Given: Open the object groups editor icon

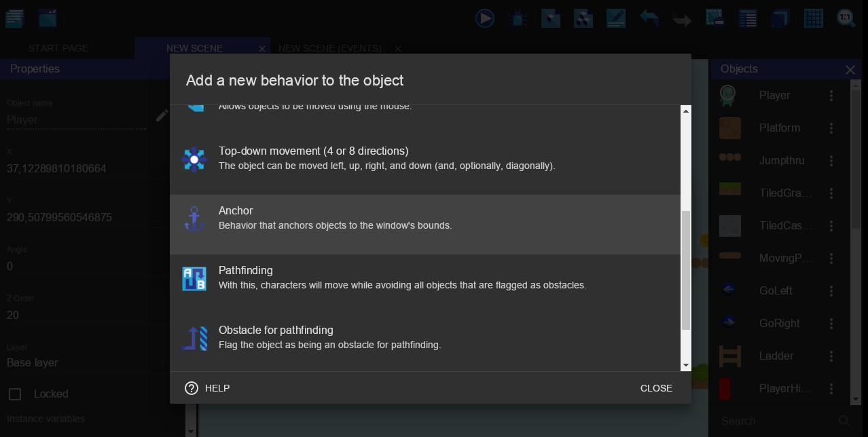Looking at the screenshot, I should click(583, 18).
